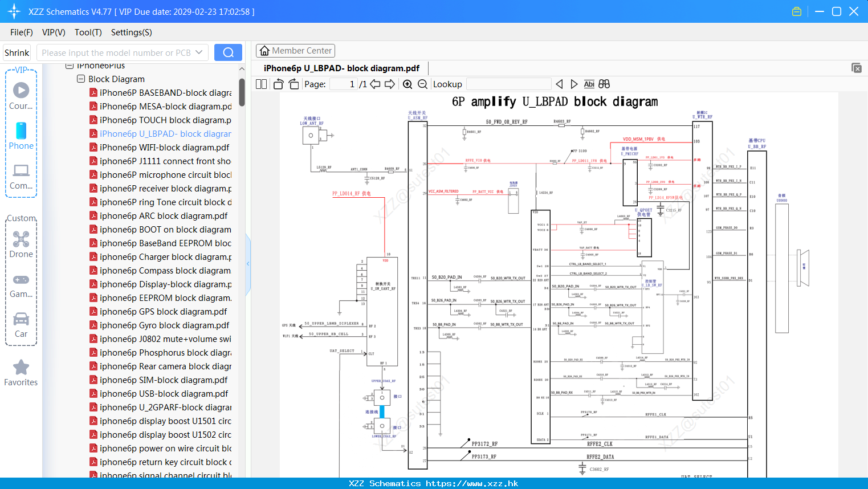Image resolution: width=868 pixels, height=489 pixels.
Task: Find next lookup result triangle
Action: tap(574, 84)
